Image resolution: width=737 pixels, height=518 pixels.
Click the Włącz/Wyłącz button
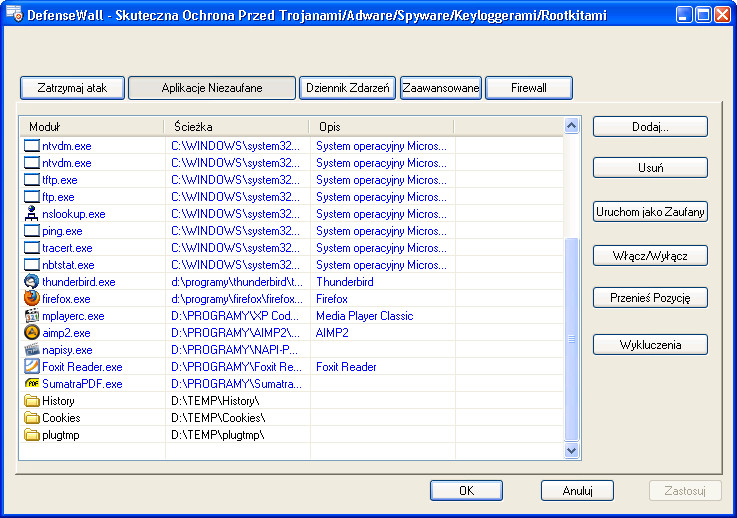click(650, 255)
